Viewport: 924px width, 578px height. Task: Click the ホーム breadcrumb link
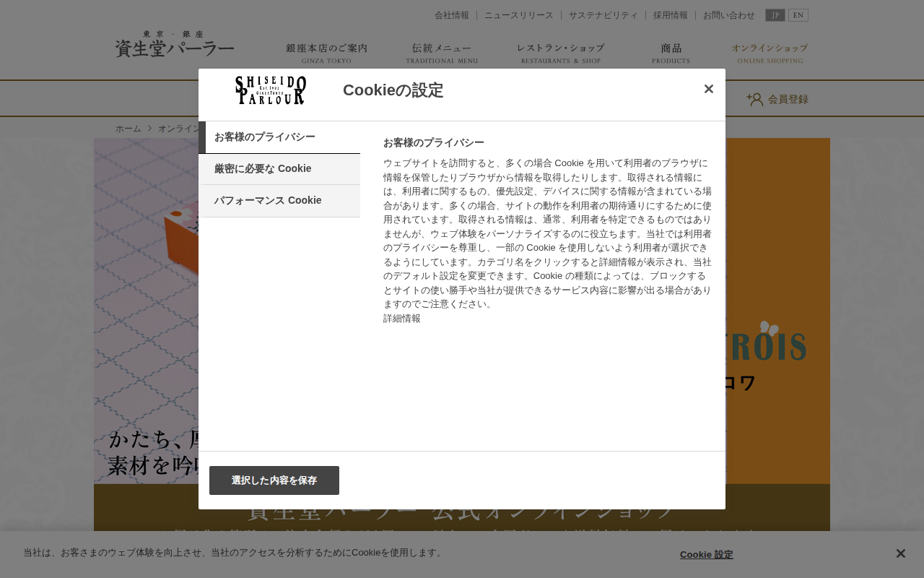128,128
